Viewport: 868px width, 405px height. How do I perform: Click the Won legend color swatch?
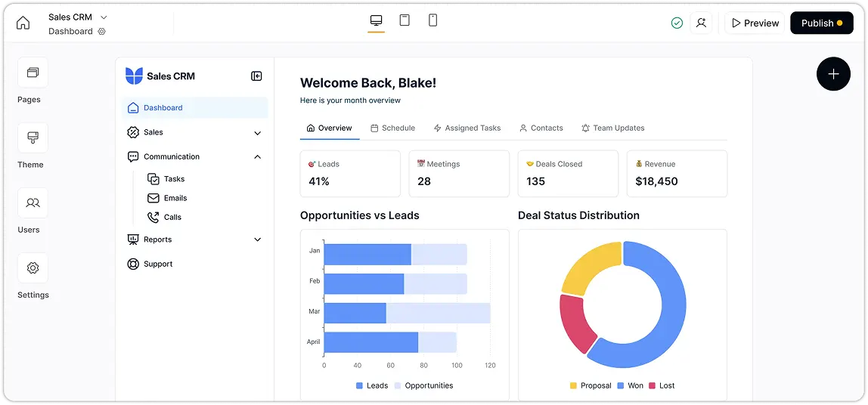click(x=621, y=386)
